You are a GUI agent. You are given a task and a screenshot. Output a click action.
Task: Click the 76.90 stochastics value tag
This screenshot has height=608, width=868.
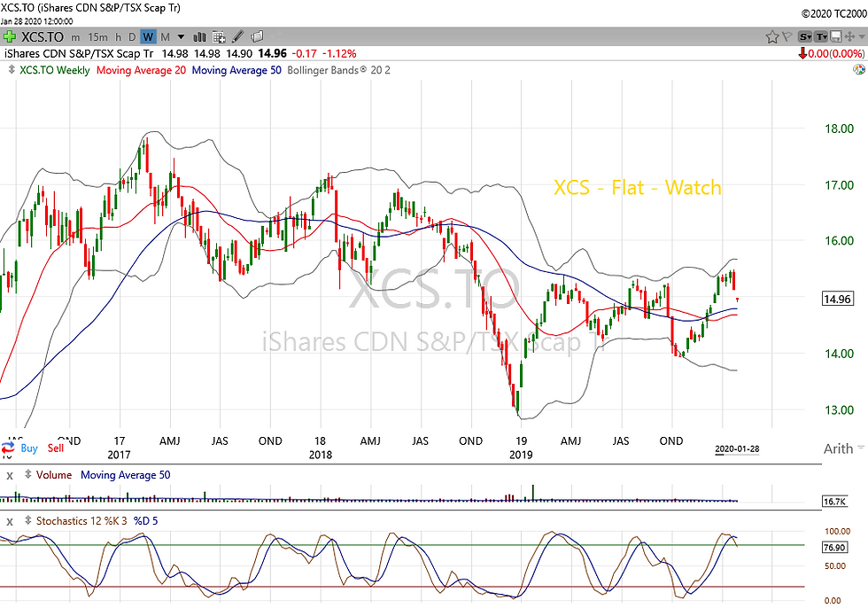[x=834, y=547]
